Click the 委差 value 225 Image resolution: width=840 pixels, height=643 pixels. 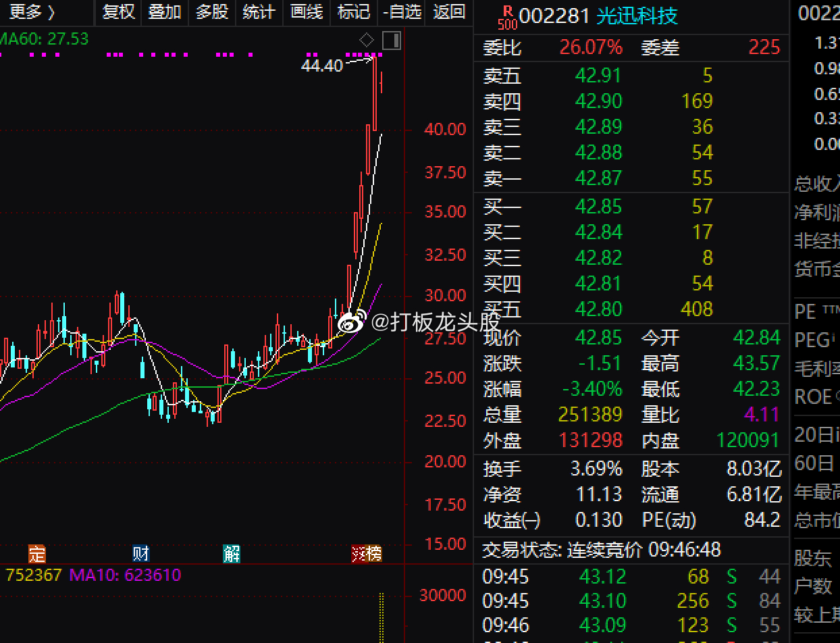point(764,47)
